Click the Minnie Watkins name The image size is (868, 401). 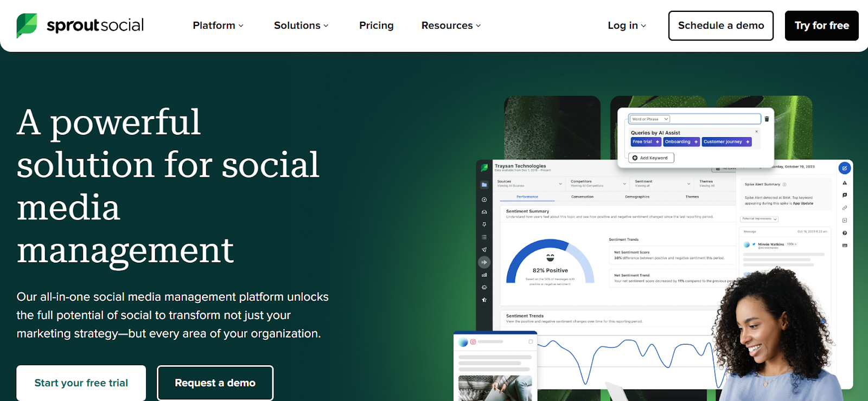[x=771, y=244]
